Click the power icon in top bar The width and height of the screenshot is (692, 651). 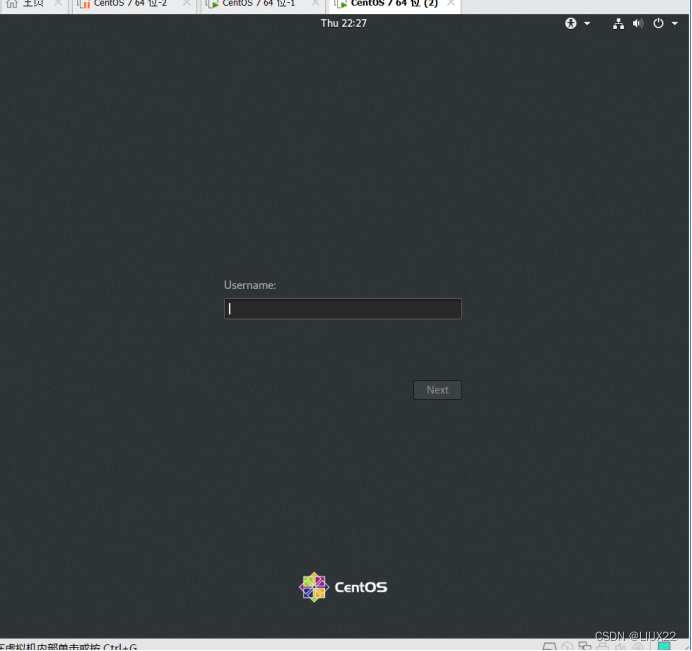click(x=658, y=23)
